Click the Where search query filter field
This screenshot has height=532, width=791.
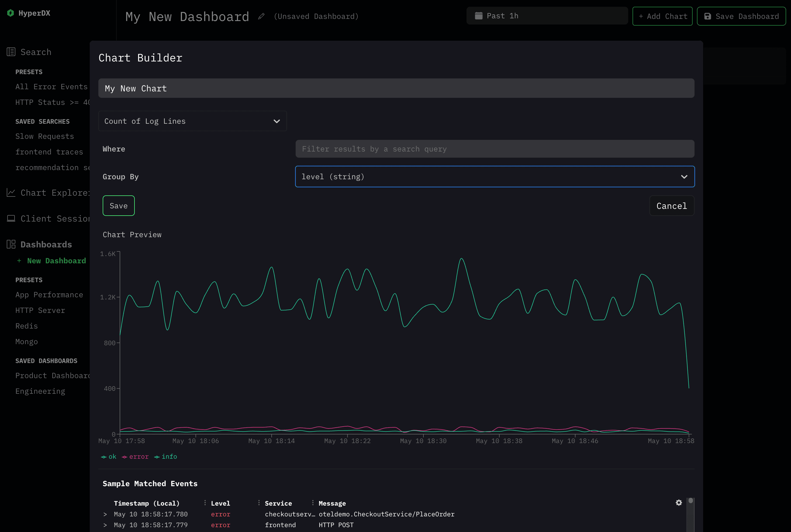click(x=495, y=149)
